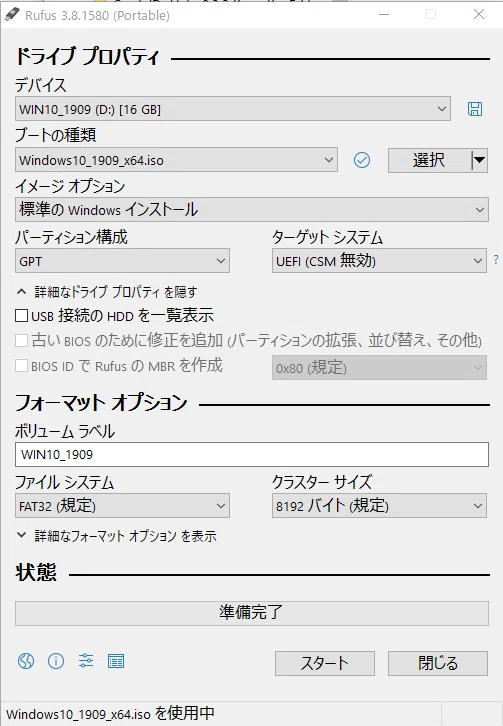Click the Rufus title bar USB icon
The width and height of the screenshot is (503, 726).
[12, 15]
